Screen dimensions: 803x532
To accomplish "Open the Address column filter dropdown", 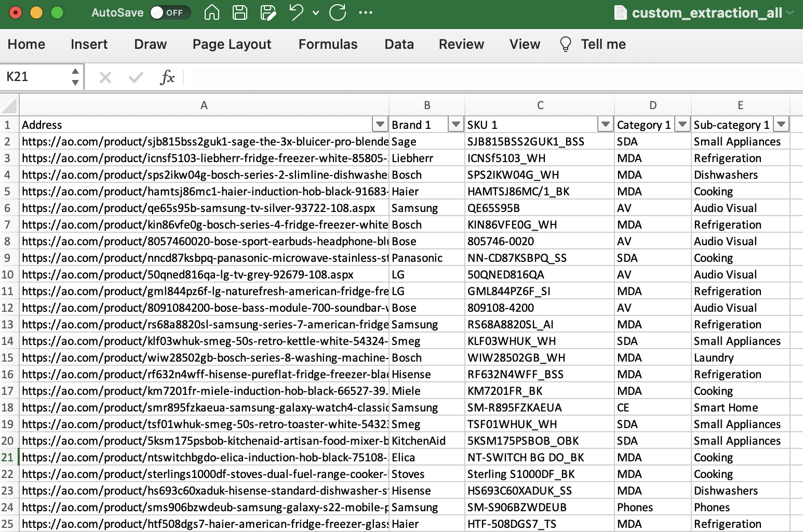I will (380, 124).
